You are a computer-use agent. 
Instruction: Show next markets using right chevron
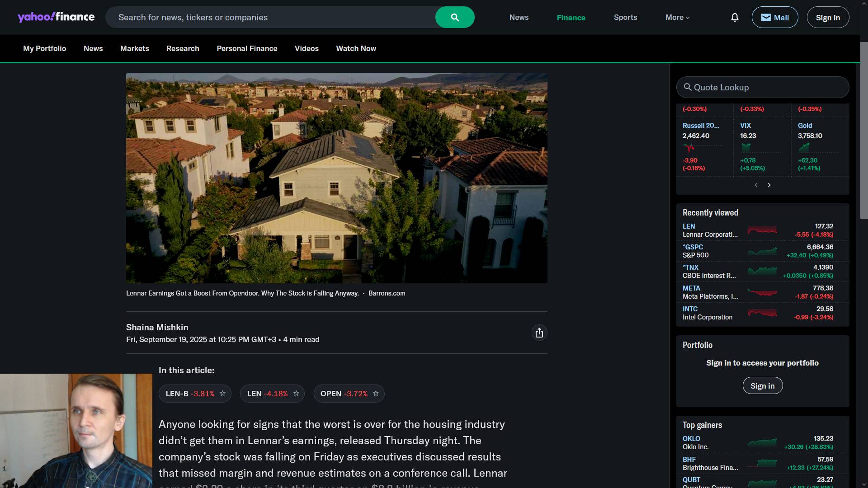769,185
